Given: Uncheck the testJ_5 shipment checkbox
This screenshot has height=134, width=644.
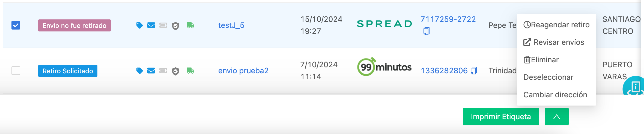Looking at the screenshot, I should [16, 25].
